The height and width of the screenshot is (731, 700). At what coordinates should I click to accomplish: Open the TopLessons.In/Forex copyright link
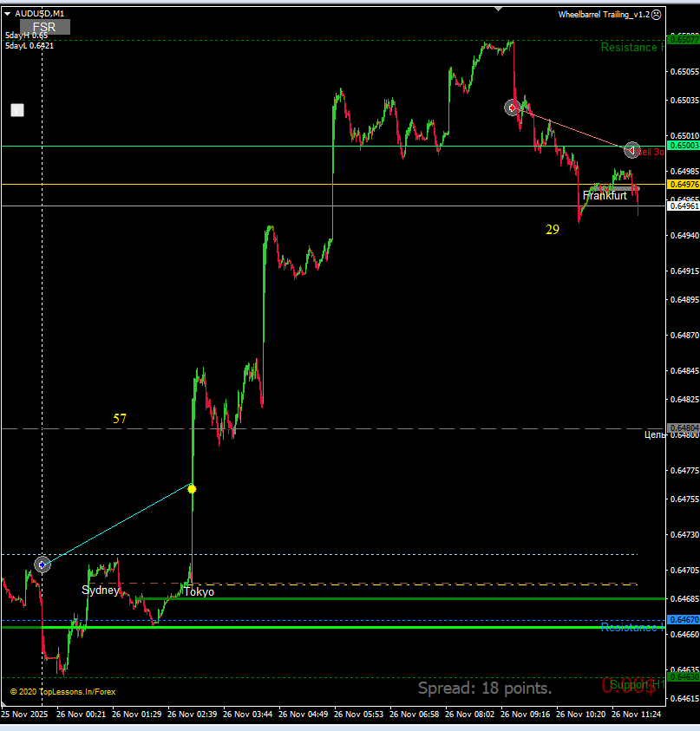coord(63,692)
